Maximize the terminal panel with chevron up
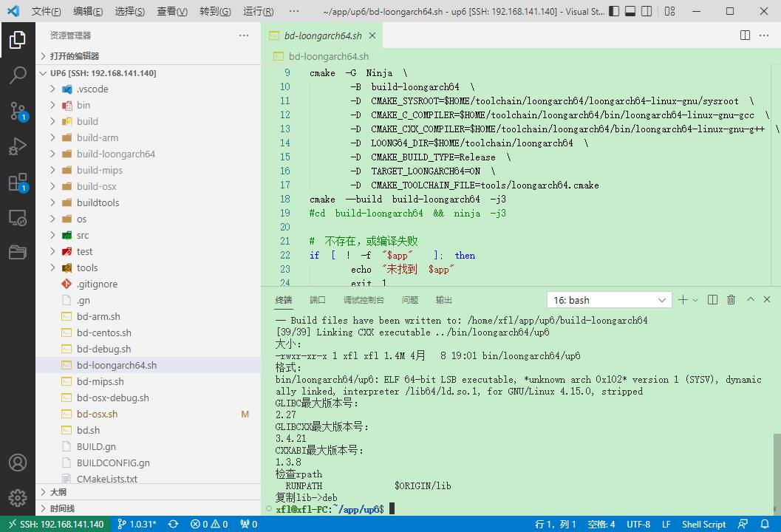The width and height of the screenshot is (781, 532). (750, 300)
